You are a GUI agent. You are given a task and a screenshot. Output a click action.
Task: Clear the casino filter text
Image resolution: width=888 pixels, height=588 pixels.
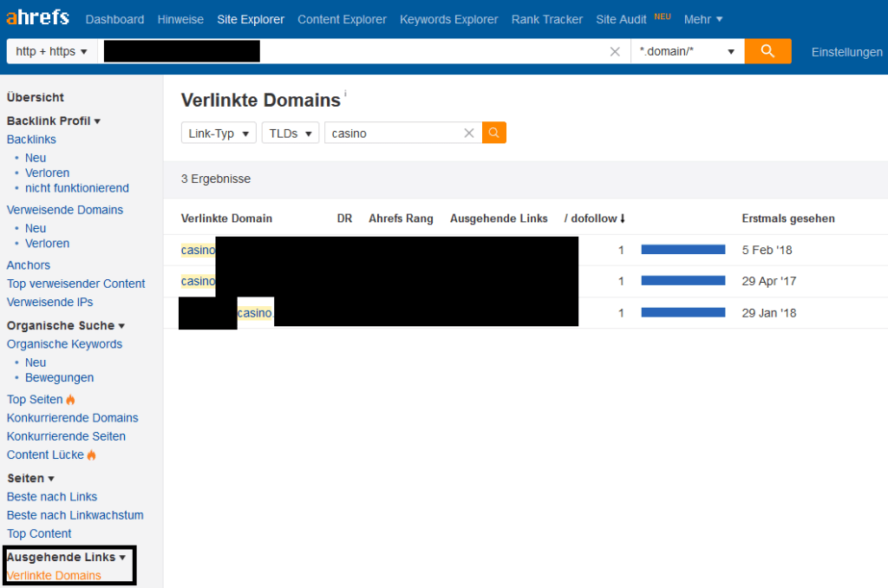[x=469, y=133]
